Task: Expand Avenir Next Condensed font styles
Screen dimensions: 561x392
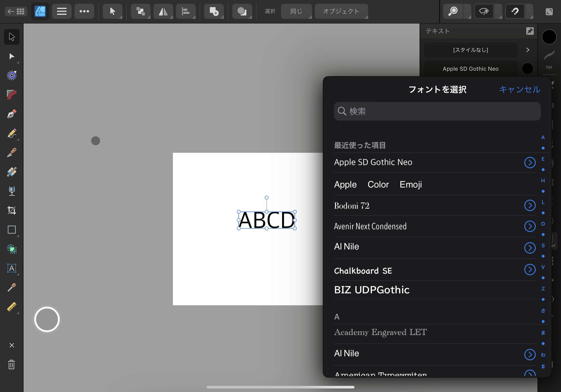Action: tap(530, 226)
